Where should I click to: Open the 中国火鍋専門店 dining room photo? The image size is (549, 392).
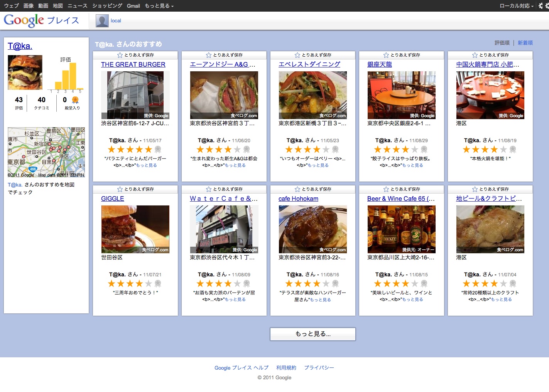coord(490,95)
